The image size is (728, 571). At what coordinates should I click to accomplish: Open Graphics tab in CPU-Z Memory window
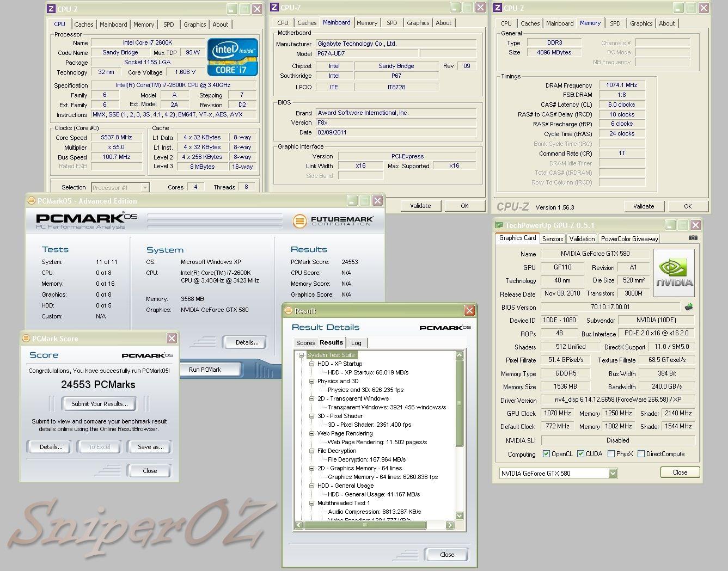click(x=641, y=23)
